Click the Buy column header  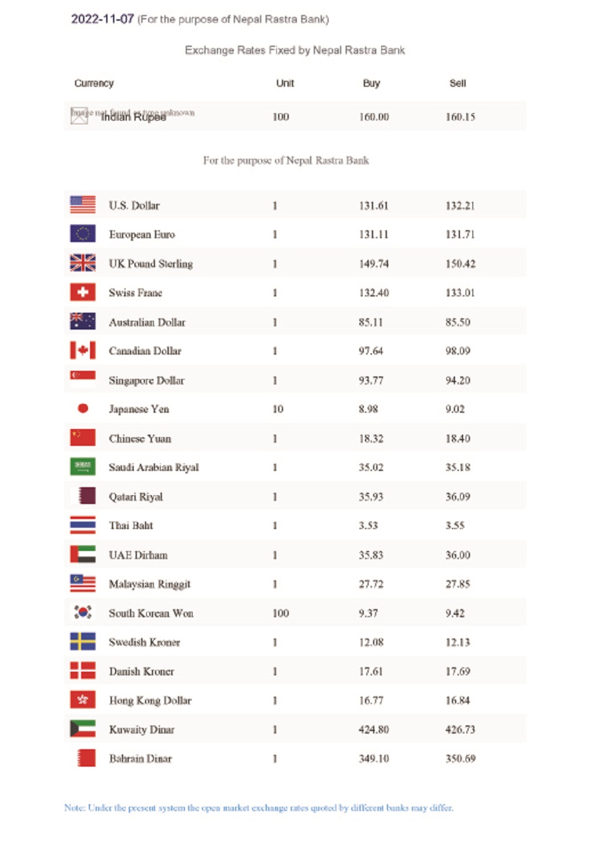[371, 83]
